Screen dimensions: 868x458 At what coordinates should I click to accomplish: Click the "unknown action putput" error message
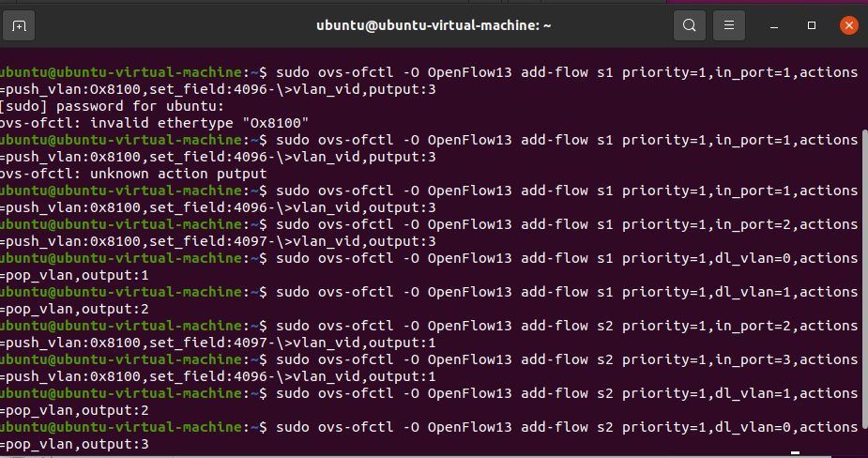(x=134, y=174)
